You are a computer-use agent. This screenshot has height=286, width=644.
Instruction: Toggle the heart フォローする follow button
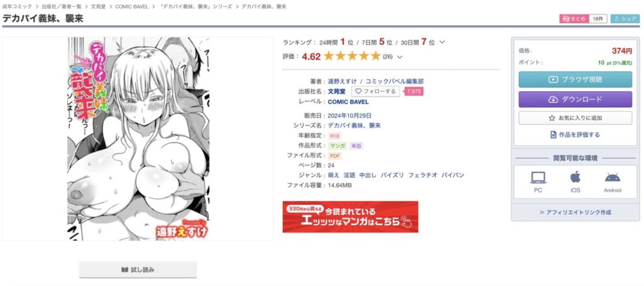point(375,91)
